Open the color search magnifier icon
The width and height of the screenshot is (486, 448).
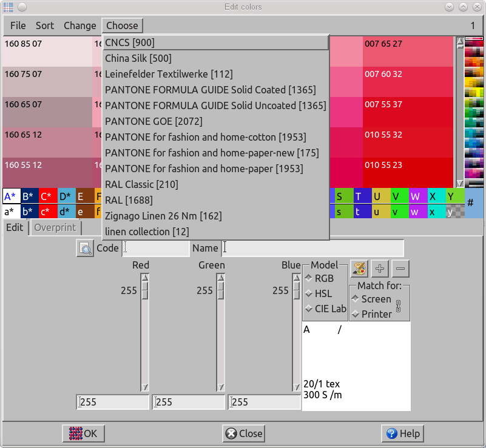click(x=85, y=248)
